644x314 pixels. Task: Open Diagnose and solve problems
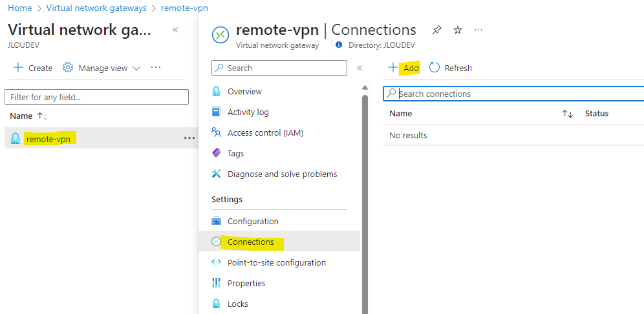pos(282,174)
